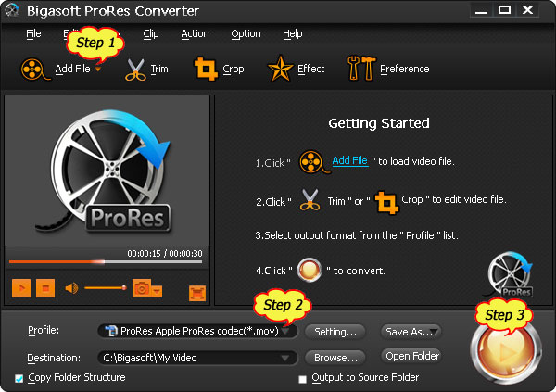The height and width of the screenshot is (392, 556).
Task: Open the Save As... dropdown button
Action: [411, 332]
